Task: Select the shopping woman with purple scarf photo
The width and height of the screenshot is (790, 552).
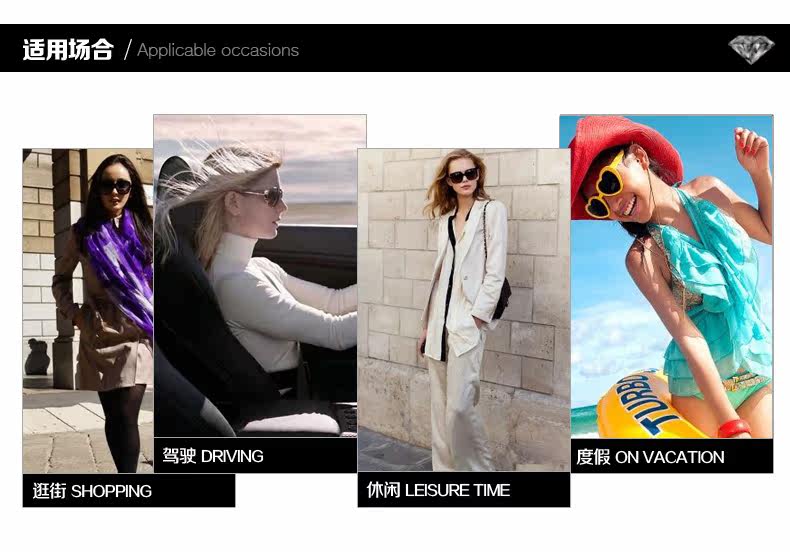Action: click(88, 311)
